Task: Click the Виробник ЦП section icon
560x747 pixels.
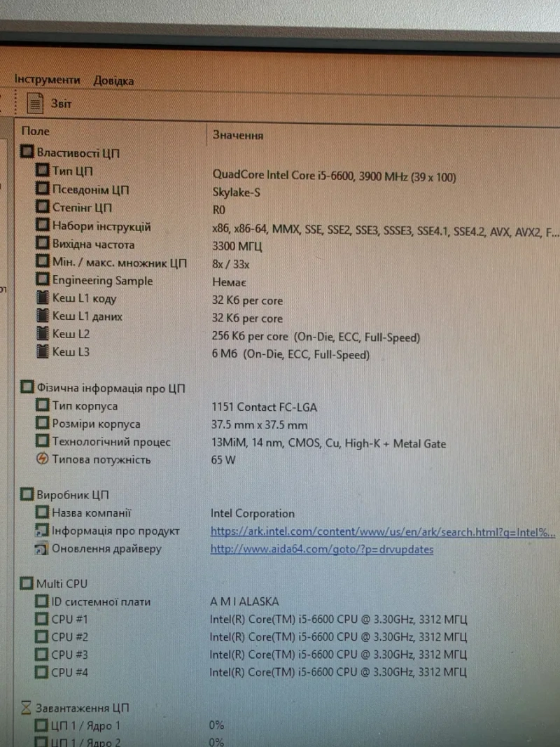Action: coord(27,494)
